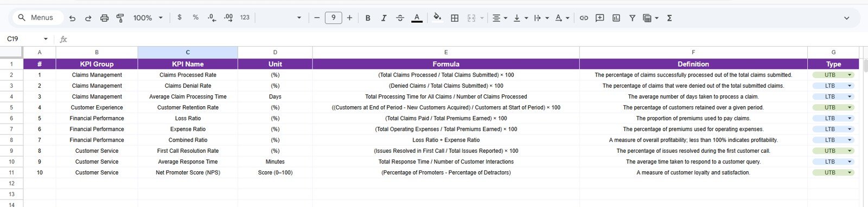Select the Net Promoter Score (NPS) cell

[188, 172]
